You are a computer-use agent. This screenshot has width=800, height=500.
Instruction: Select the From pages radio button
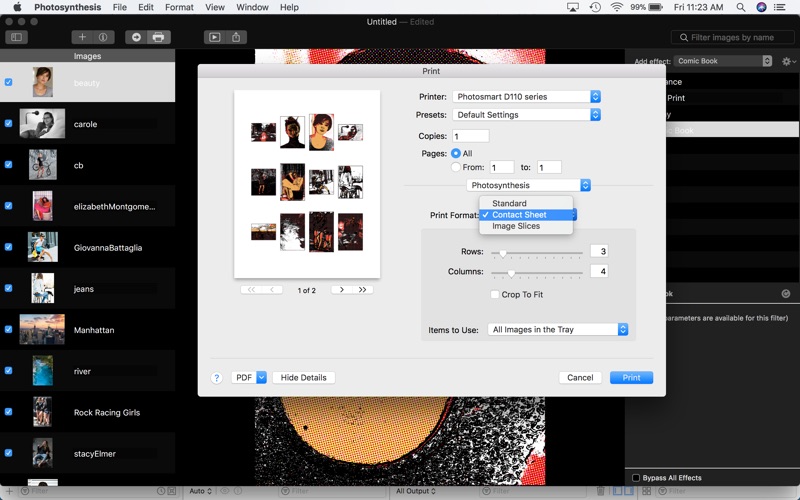pos(456,167)
